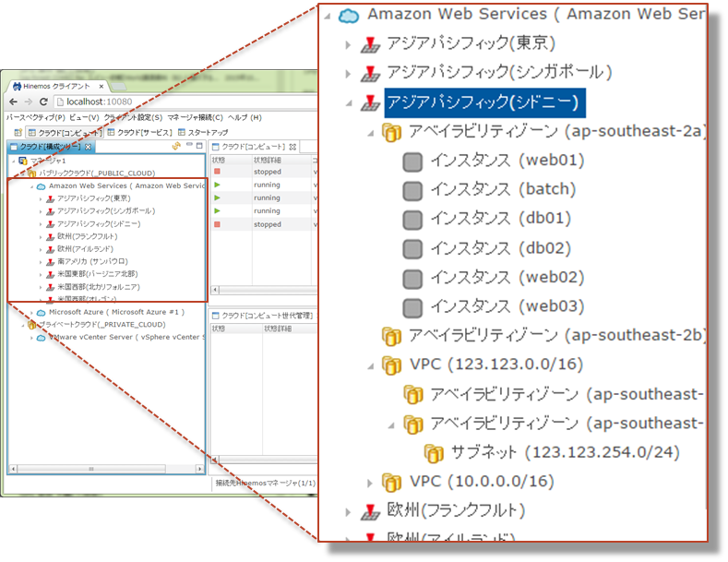728x562 pixels.
Task: Select パブリッククラウド(_PUBLIC_CLOUD) node
Action: pyautogui.click(x=97, y=173)
